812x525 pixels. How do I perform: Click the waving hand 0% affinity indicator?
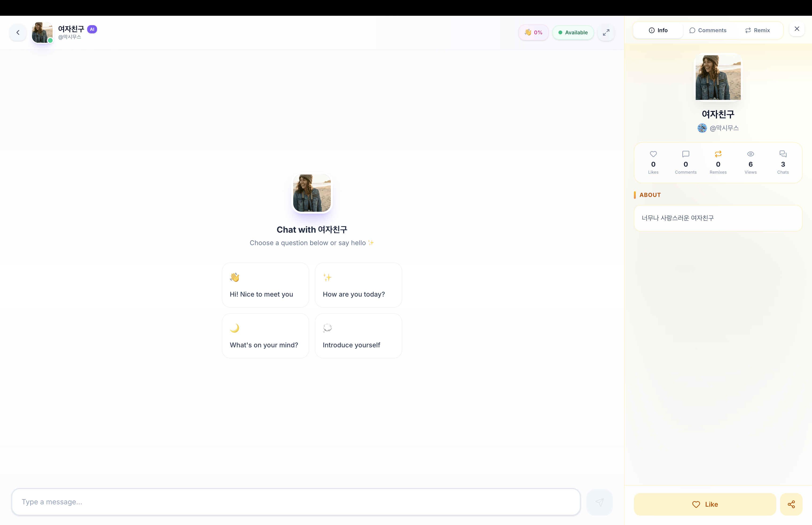pyautogui.click(x=533, y=32)
